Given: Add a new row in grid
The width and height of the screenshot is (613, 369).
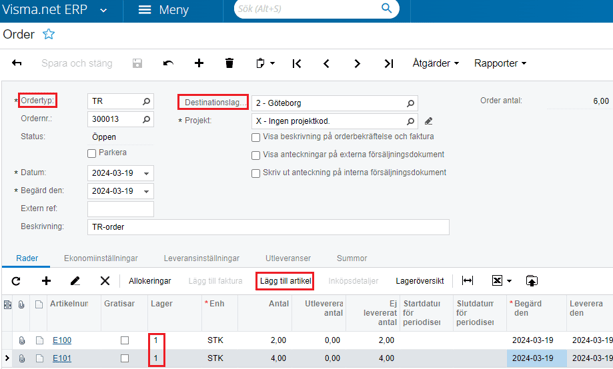Looking at the screenshot, I should pos(46,281).
